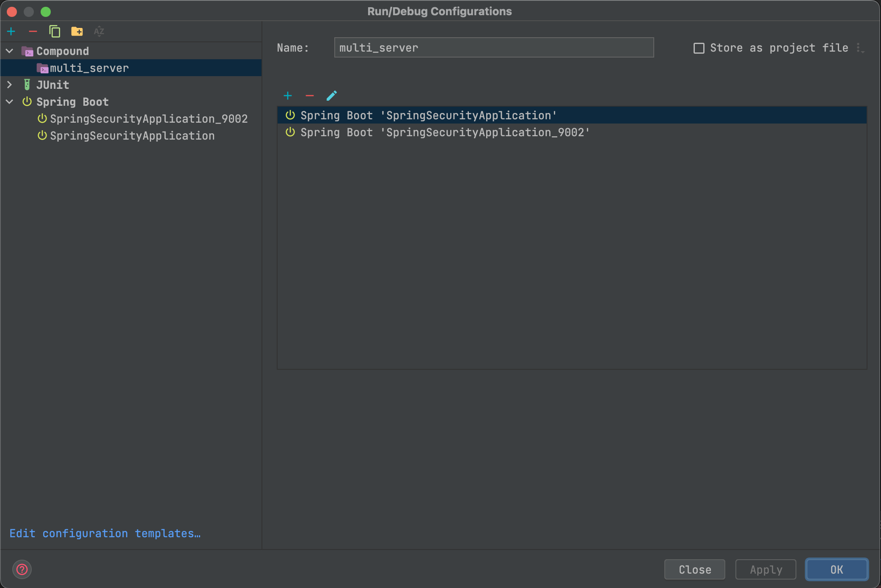Click into the Name input field
Viewport: 881px width, 588px height.
(493, 48)
